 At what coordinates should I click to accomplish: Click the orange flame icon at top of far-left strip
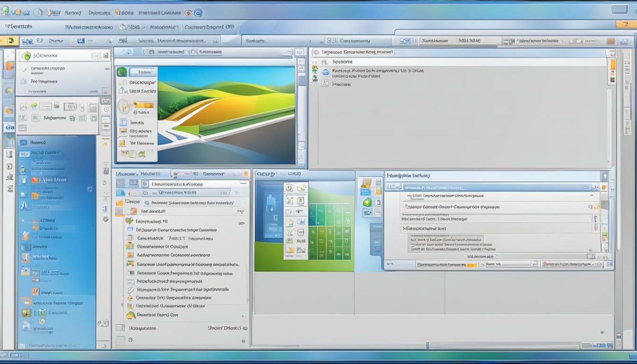[9, 67]
